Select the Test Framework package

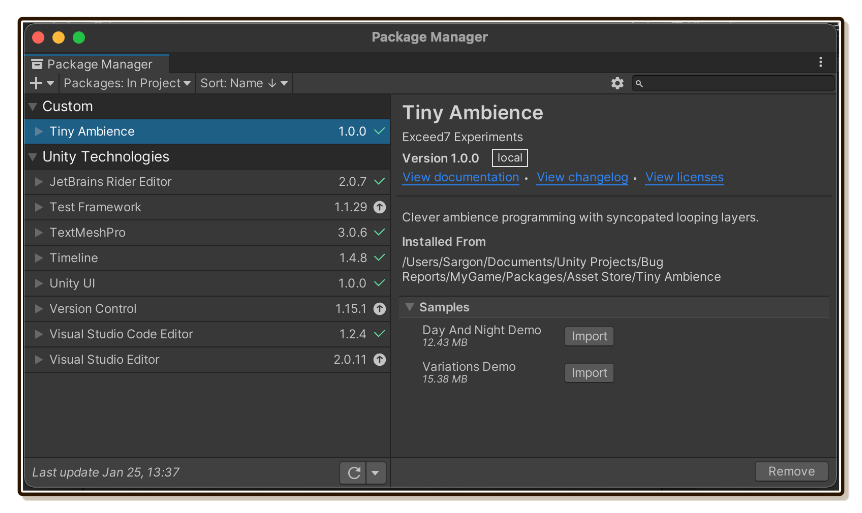(207, 207)
